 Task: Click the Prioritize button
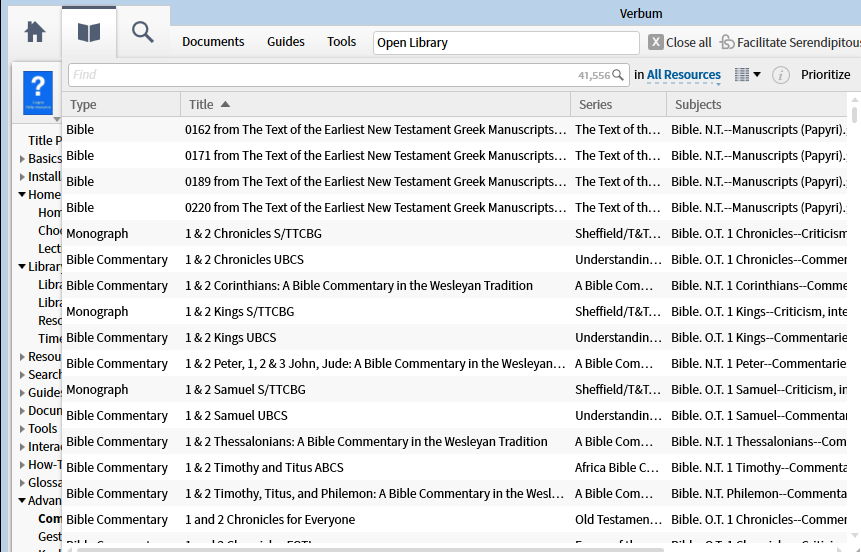click(x=825, y=75)
